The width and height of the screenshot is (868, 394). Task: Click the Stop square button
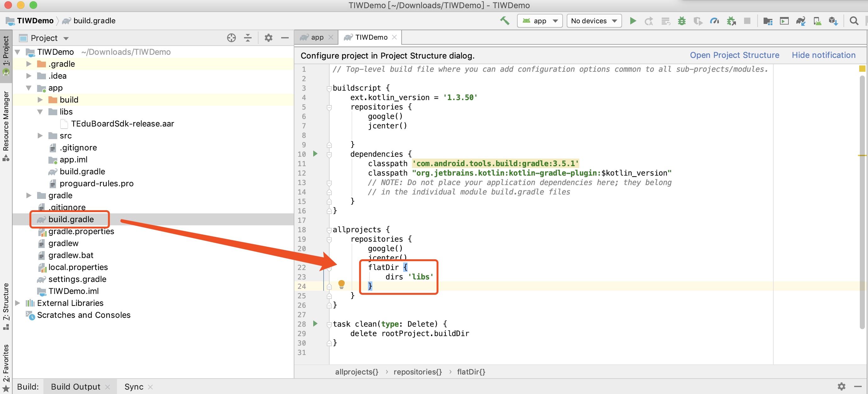coord(747,21)
